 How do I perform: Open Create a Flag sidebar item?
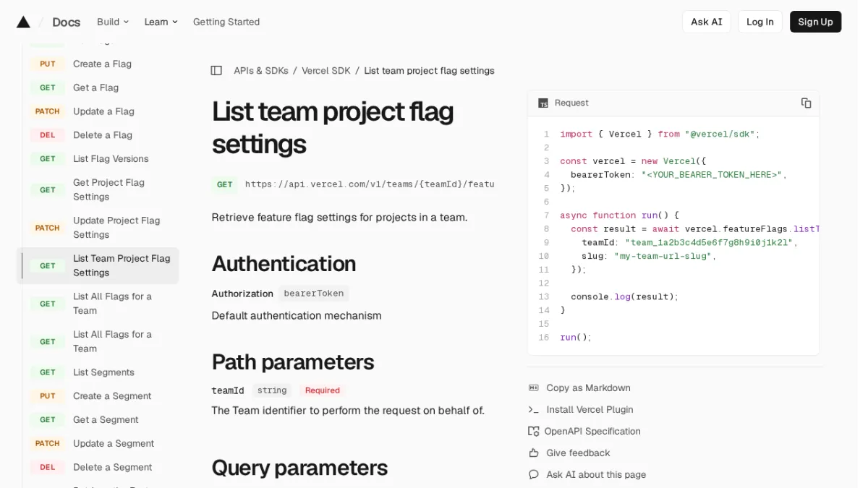[x=98, y=64]
